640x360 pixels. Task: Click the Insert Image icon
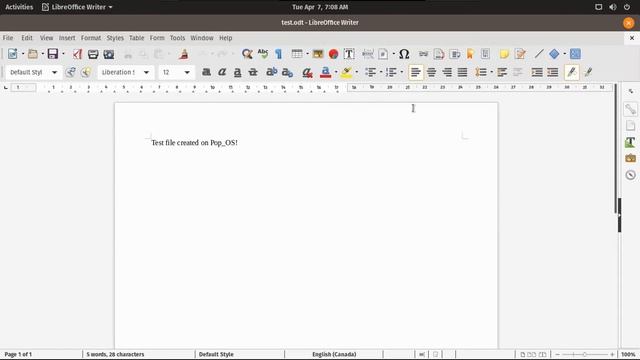click(318, 54)
